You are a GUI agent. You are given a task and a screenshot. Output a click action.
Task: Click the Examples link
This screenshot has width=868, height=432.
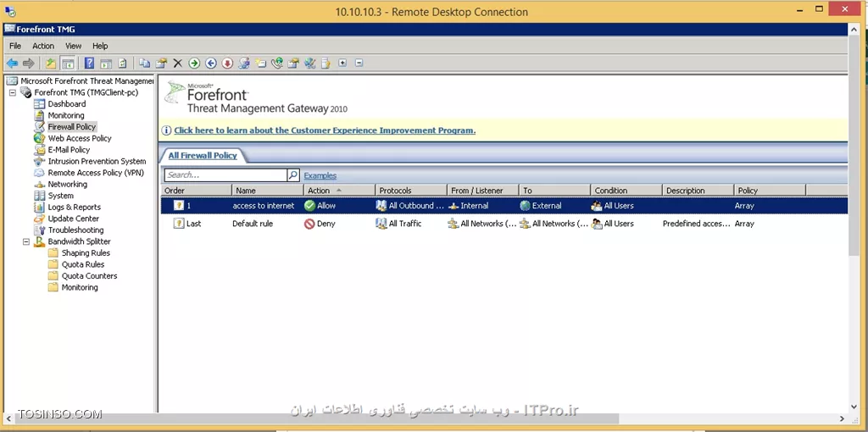320,175
